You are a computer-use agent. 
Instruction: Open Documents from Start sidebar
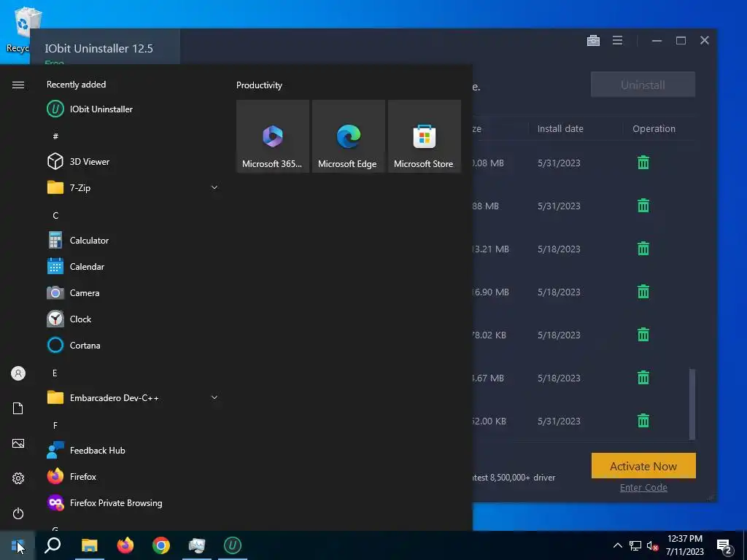pos(18,408)
